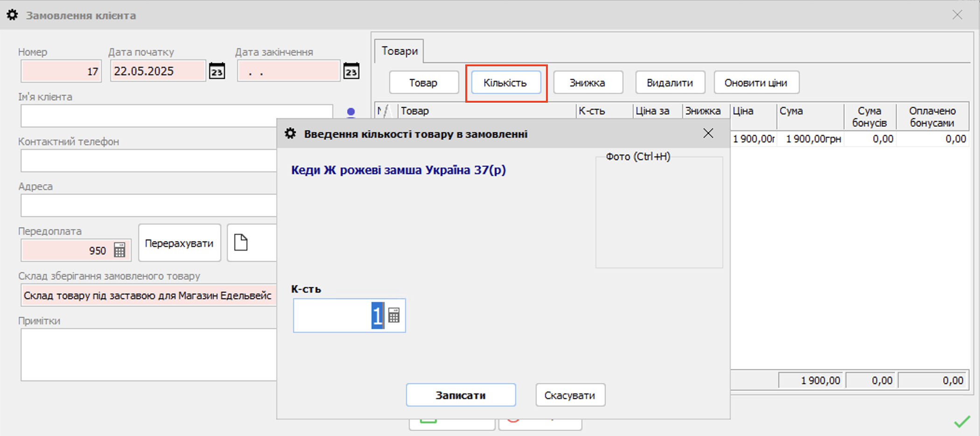This screenshot has width=980, height=436.
Task: Focus the Номер input field
Action: [61, 71]
